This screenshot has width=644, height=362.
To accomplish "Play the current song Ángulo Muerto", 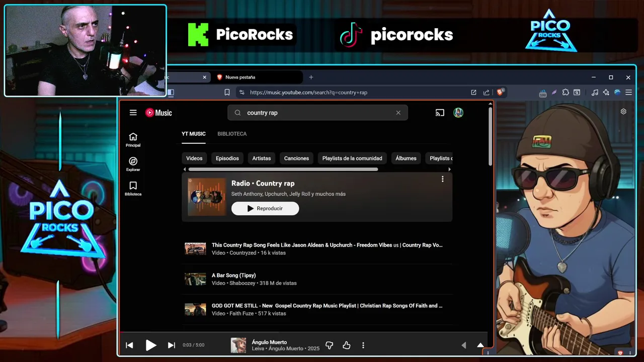I will [x=150, y=345].
